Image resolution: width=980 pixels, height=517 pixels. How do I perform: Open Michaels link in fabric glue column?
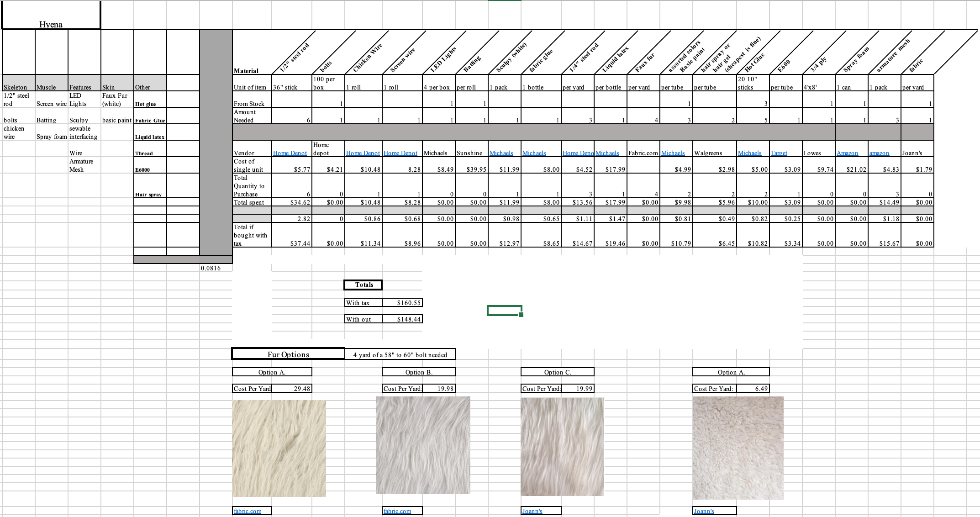point(534,153)
